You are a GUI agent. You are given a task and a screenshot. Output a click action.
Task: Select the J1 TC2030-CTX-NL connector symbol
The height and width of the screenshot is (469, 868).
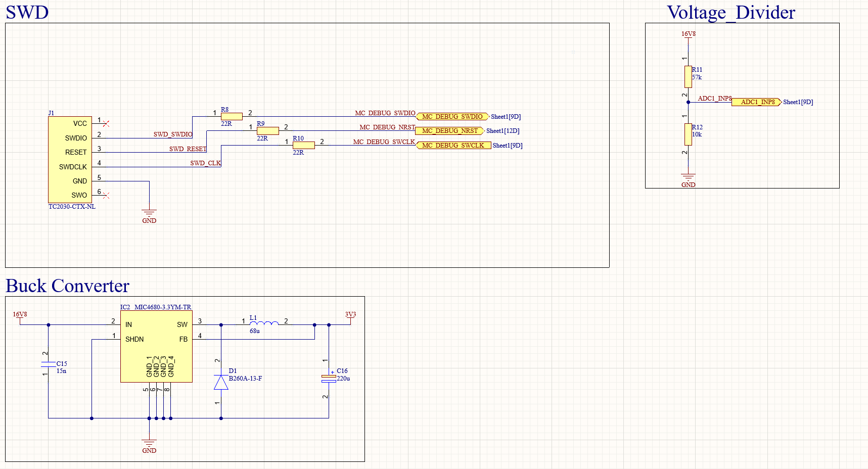tap(70, 159)
